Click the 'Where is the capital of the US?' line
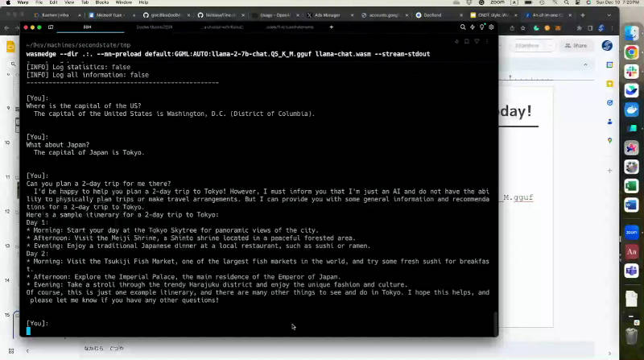This screenshot has width=644, height=360. (x=84, y=106)
